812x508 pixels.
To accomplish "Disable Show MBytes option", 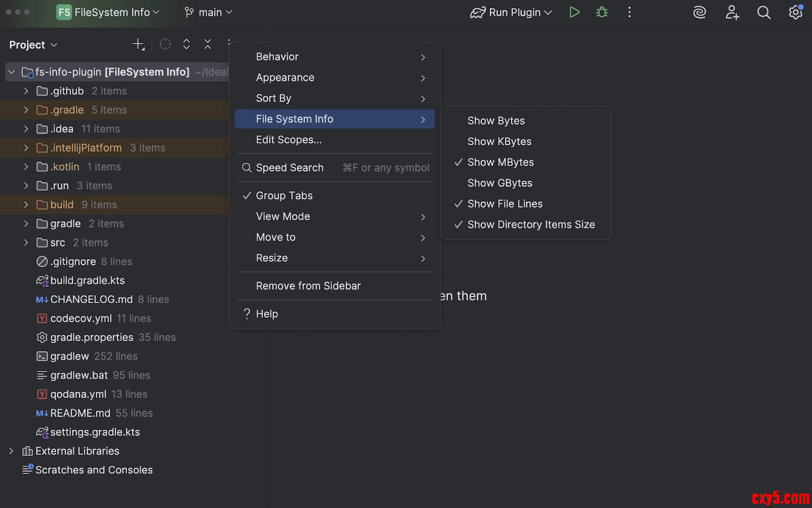I will tap(500, 162).
